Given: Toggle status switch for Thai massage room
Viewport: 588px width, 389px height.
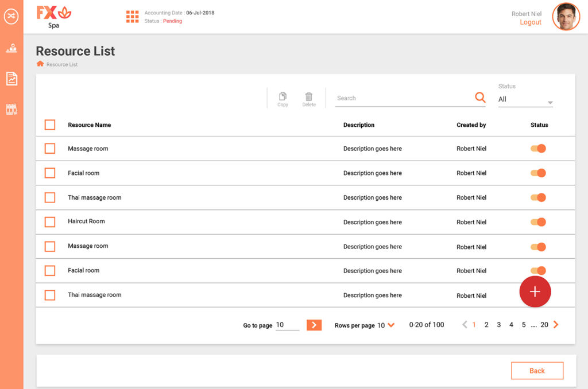Looking at the screenshot, I should click(538, 197).
